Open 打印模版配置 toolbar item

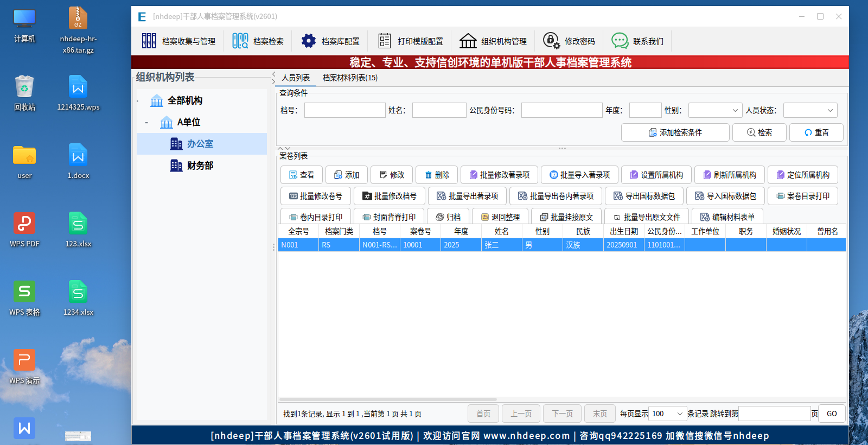[411, 41]
